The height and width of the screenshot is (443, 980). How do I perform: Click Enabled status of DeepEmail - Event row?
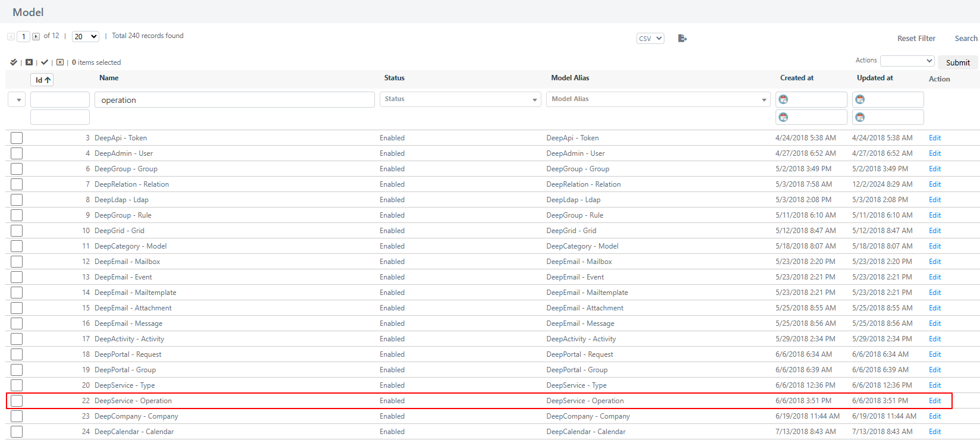(x=392, y=277)
